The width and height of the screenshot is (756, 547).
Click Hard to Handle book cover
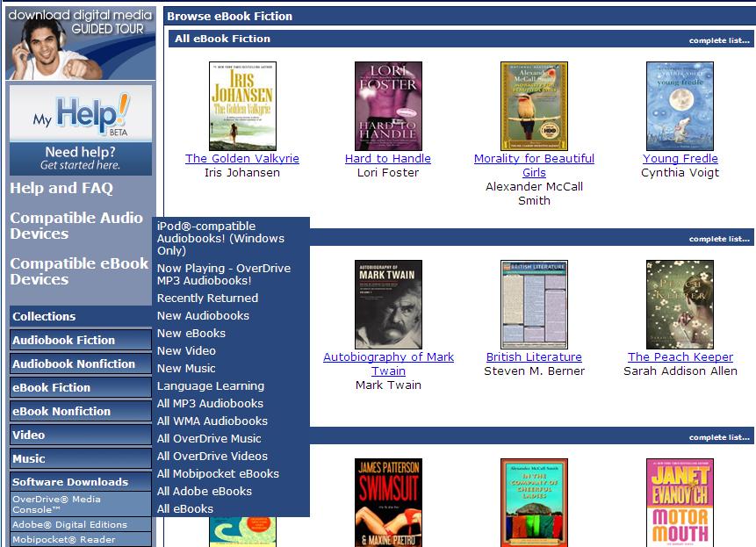tap(388, 106)
